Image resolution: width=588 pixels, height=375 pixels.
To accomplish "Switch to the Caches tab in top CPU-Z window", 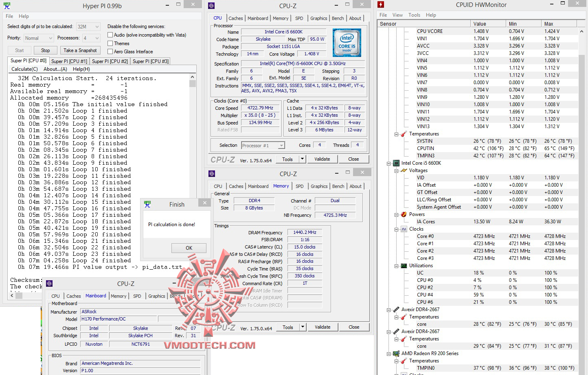I will [x=236, y=18].
